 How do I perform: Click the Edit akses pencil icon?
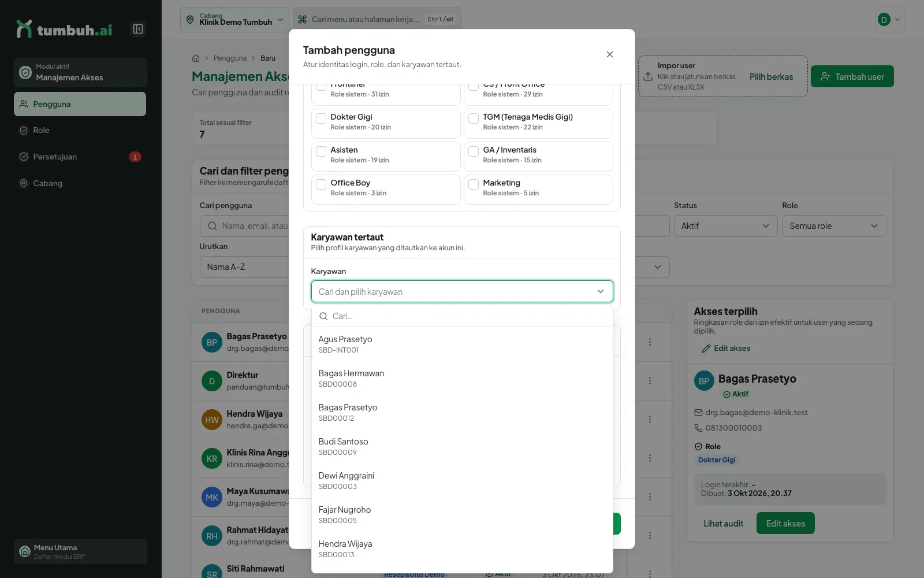[706, 349]
